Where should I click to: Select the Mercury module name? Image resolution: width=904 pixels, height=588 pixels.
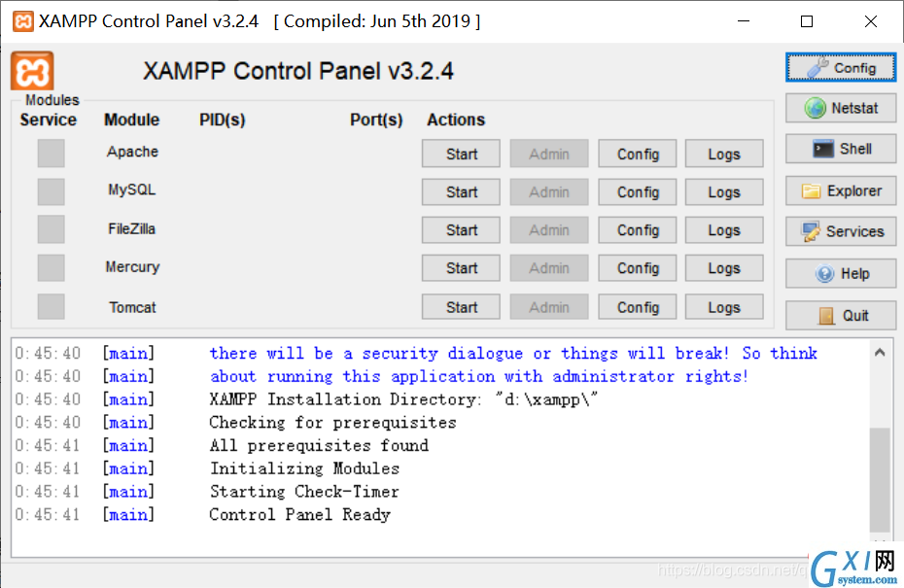point(132,267)
